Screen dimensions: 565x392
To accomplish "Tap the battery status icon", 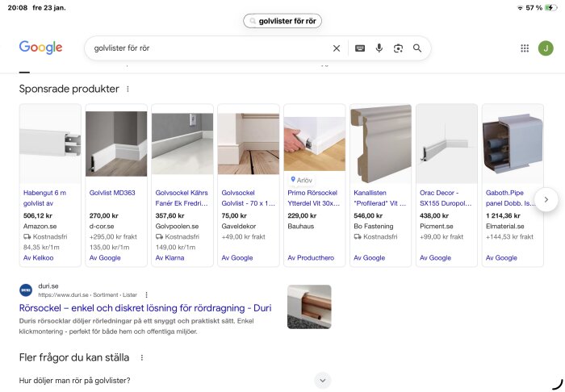I will (551, 7).
